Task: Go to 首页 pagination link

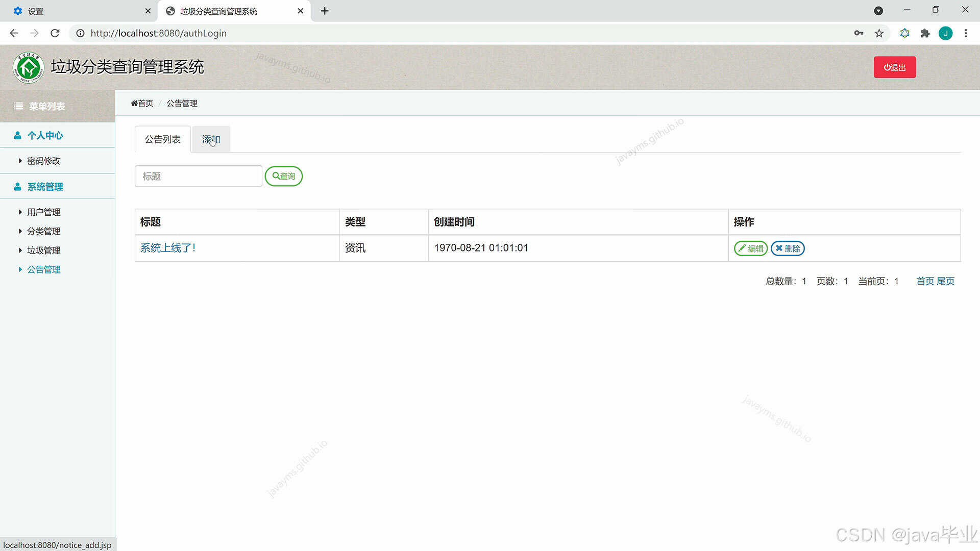Action: tap(925, 281)
